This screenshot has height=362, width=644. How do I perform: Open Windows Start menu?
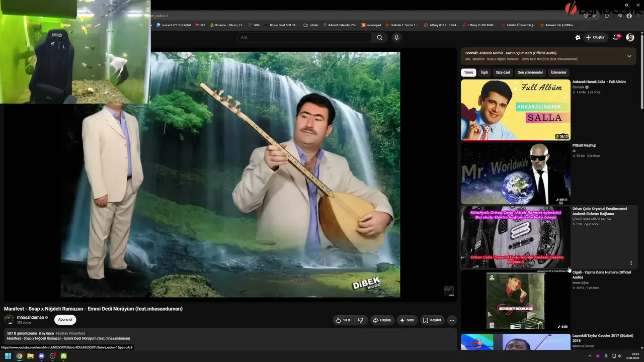pos(8,356)
